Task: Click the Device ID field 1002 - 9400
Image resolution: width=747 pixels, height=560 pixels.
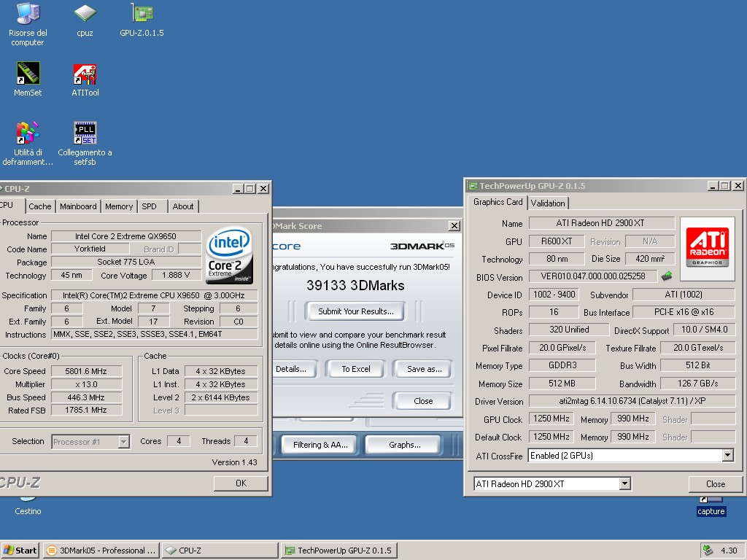Action: tap(554, 295)
